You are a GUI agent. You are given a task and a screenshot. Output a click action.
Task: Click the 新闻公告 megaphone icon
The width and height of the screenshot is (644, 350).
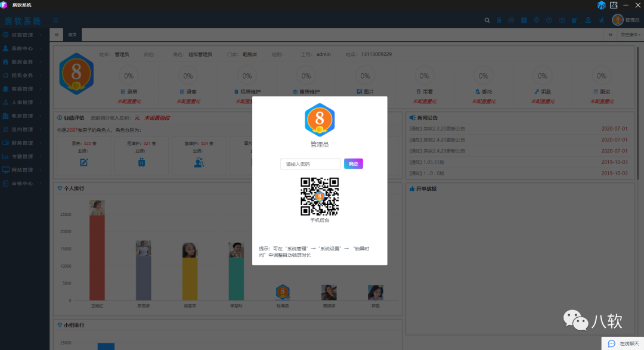(413, 118)
